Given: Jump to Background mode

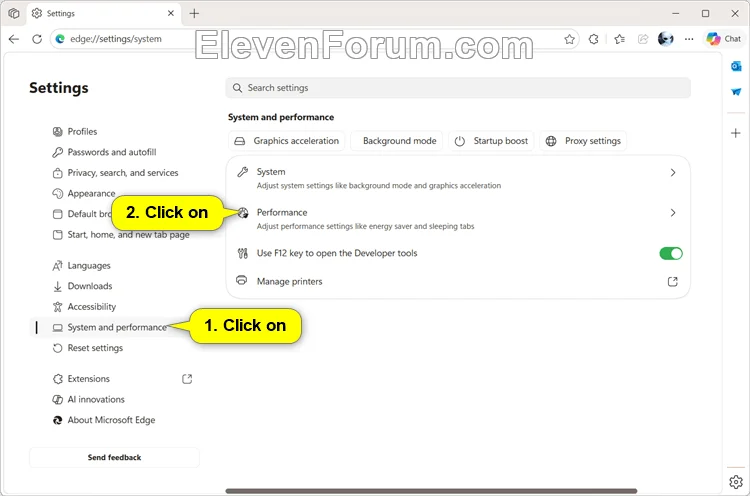Looking at the screenshot, I should click(397, 141).
